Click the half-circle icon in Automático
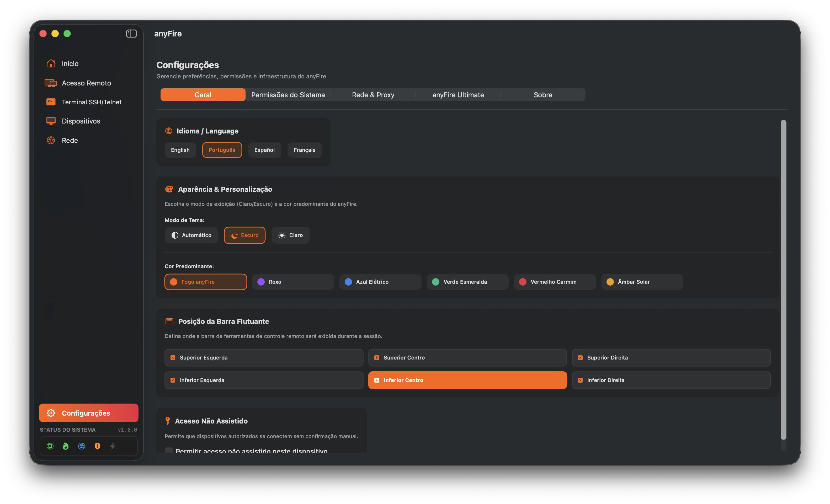This screenshot has height=504, width=830. (175, 235)
